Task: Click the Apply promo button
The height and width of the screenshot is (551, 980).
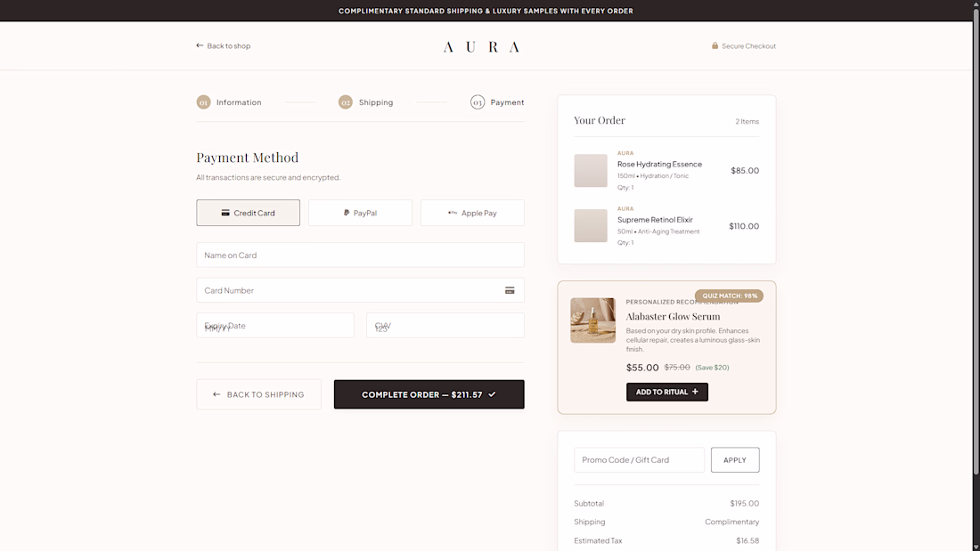Action: pyautogui.click(x=735, y=460)
